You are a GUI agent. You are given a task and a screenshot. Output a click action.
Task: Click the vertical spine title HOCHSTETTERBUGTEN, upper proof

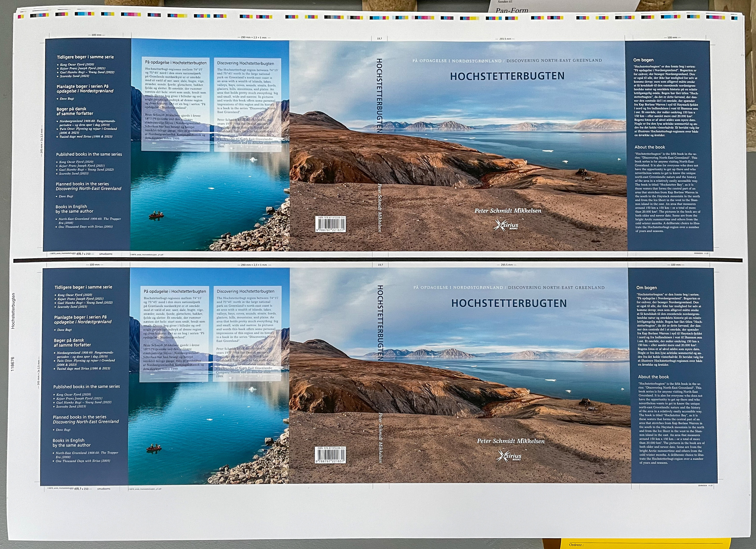point(379,96)
